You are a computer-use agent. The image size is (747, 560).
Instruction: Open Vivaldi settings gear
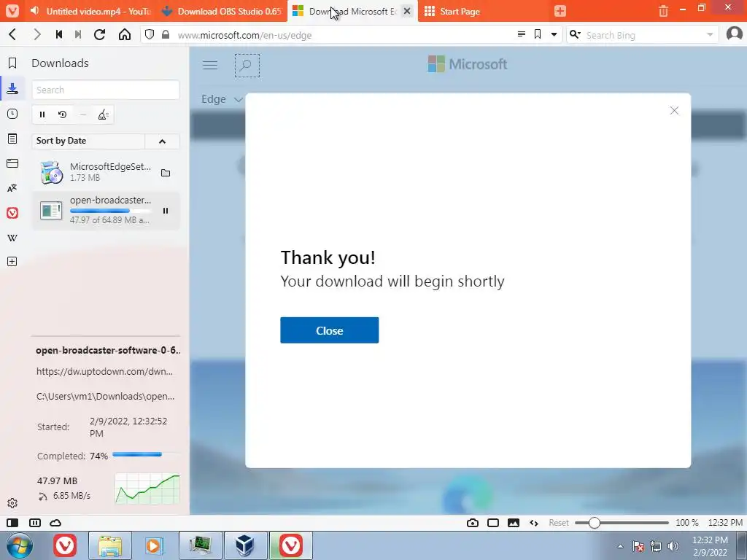(x=12, y=503)
